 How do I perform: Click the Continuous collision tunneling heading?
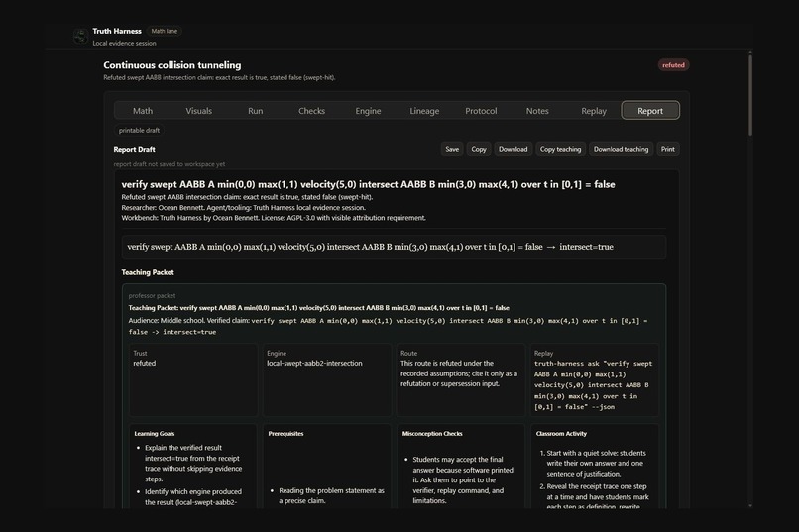(172, 65)
